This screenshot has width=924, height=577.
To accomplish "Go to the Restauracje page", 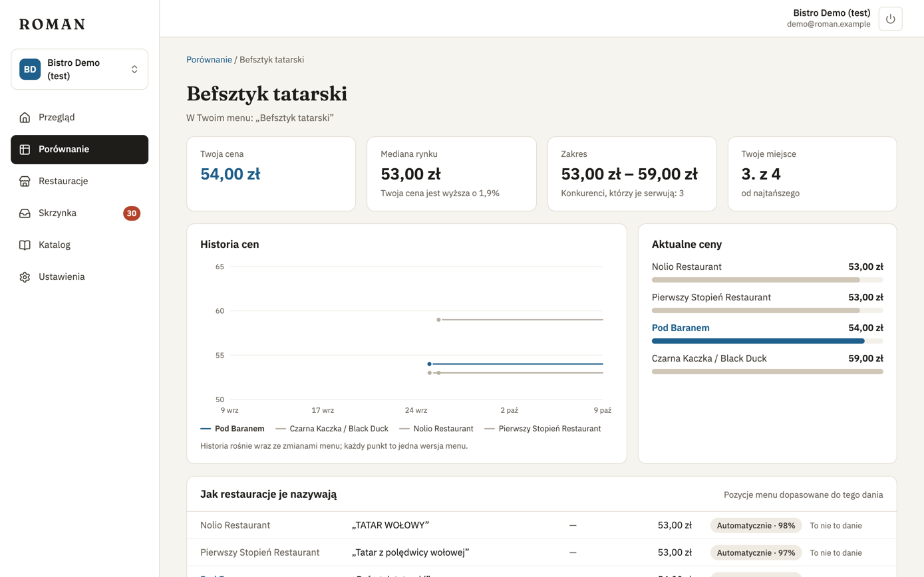I will point(80,181).
